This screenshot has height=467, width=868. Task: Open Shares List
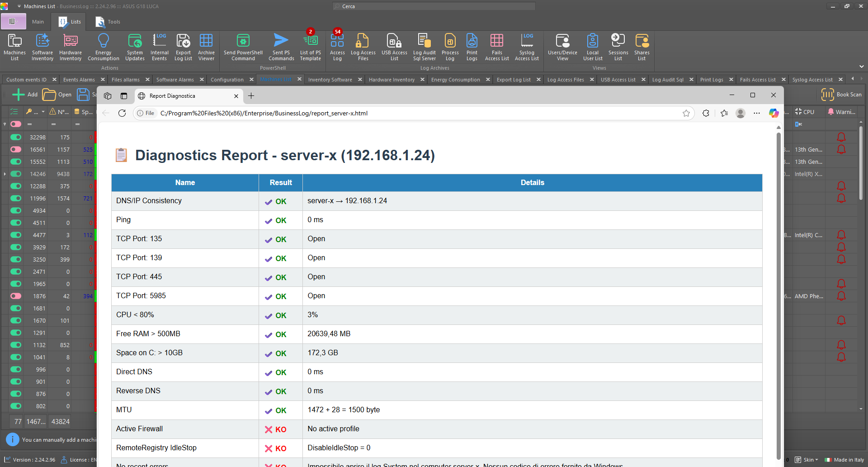point(642,47)
